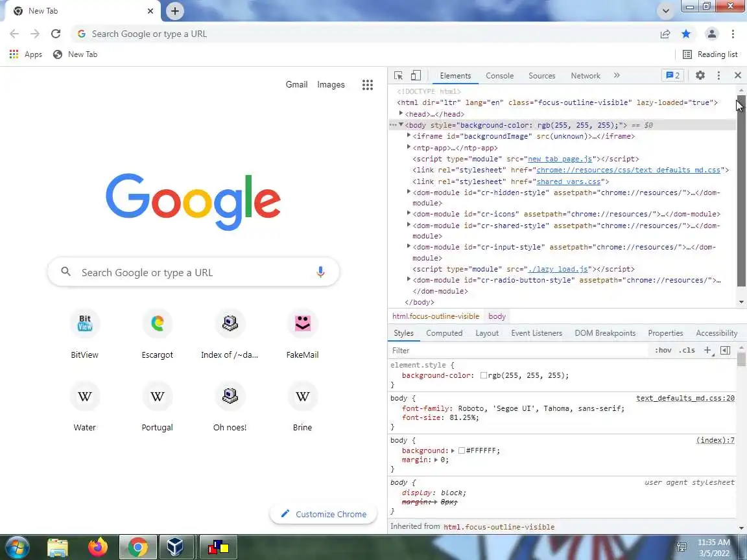This screenshot has height=560, width=747.
Task: Expand dom-module cr-hidden-style node
Action: coord(409,192)
